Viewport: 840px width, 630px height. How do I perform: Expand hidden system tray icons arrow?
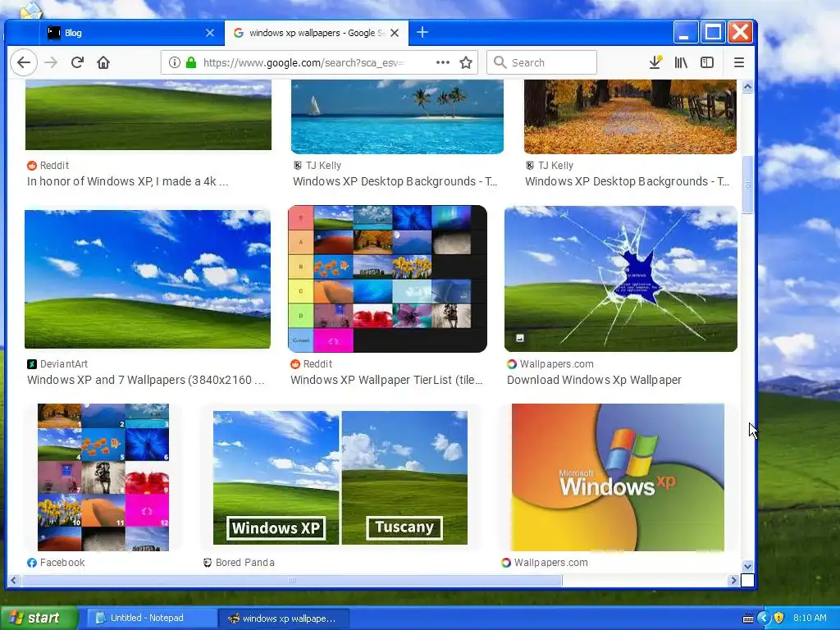tap(764, 619)
